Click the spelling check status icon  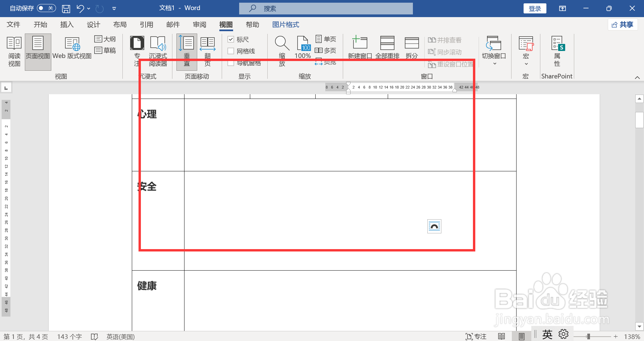tap(95, 336)
